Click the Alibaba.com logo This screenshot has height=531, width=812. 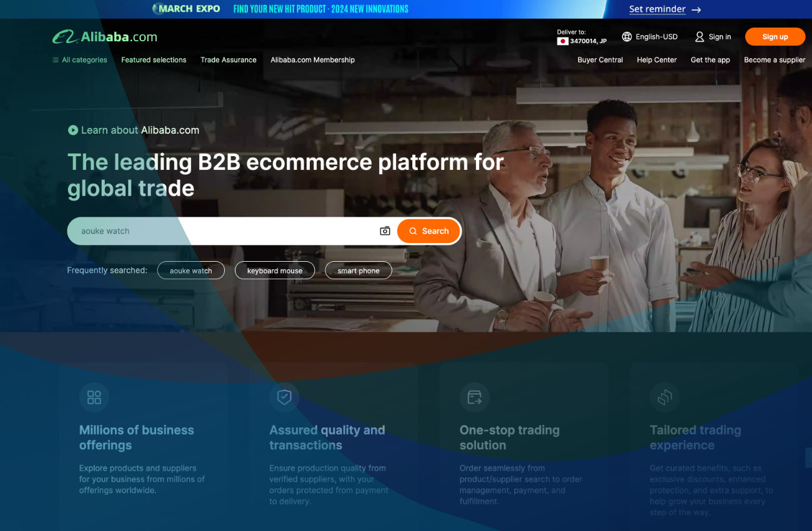coord(104,37)
